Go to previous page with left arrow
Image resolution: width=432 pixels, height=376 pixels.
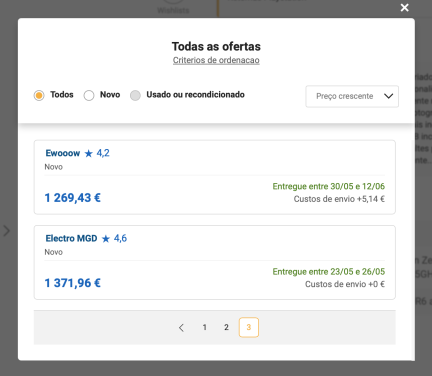pos(181,328)
